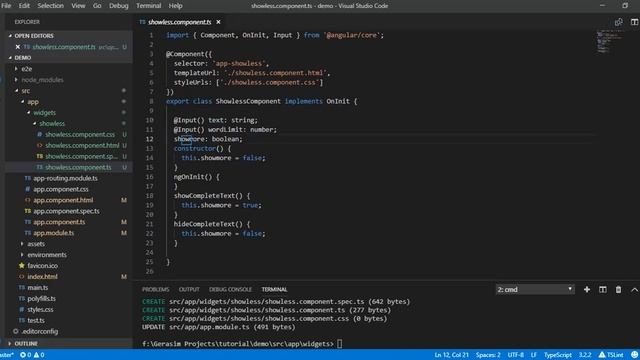Open .editorconfig file
640x360 pixels.
click(40, 331)
